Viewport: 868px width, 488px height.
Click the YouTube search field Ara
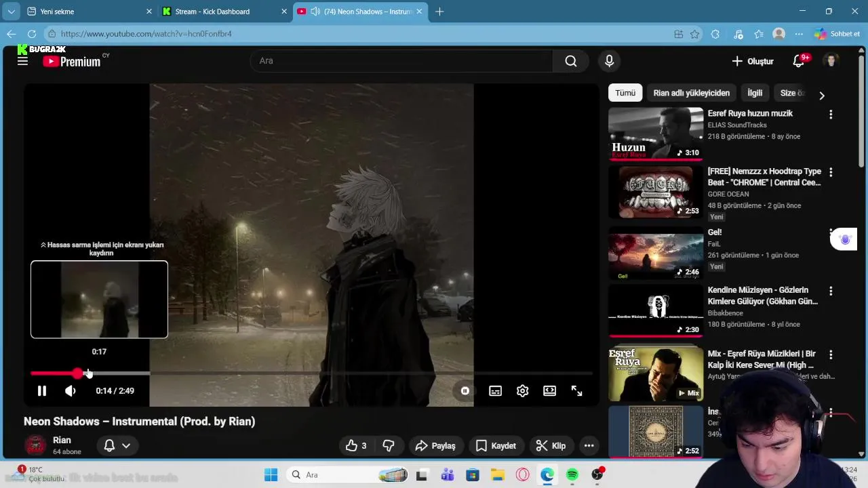[401, 61]
